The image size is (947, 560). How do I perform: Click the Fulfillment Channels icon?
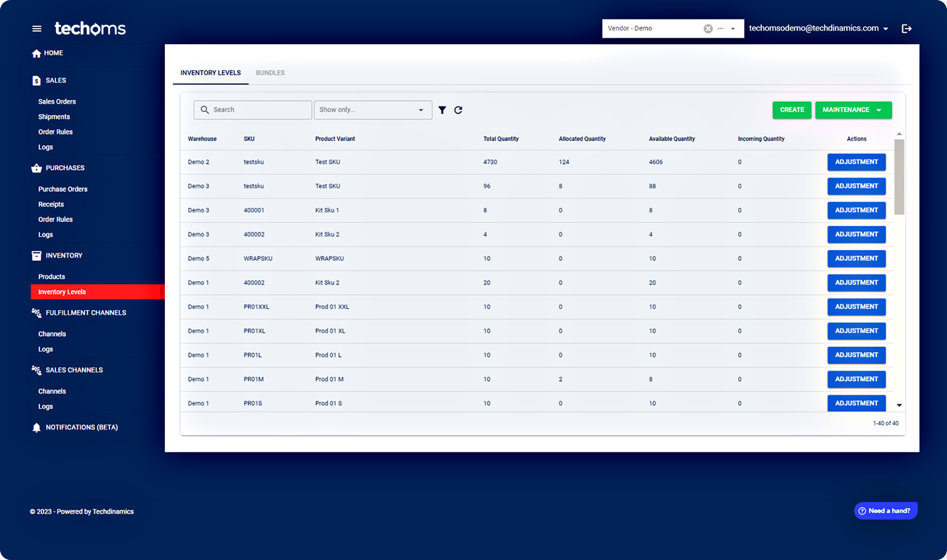pyautogui.click(x=36, y=312)
